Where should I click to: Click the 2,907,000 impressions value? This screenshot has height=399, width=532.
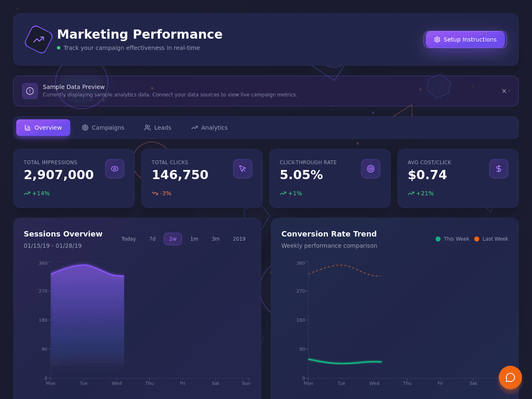pos(59,175)
